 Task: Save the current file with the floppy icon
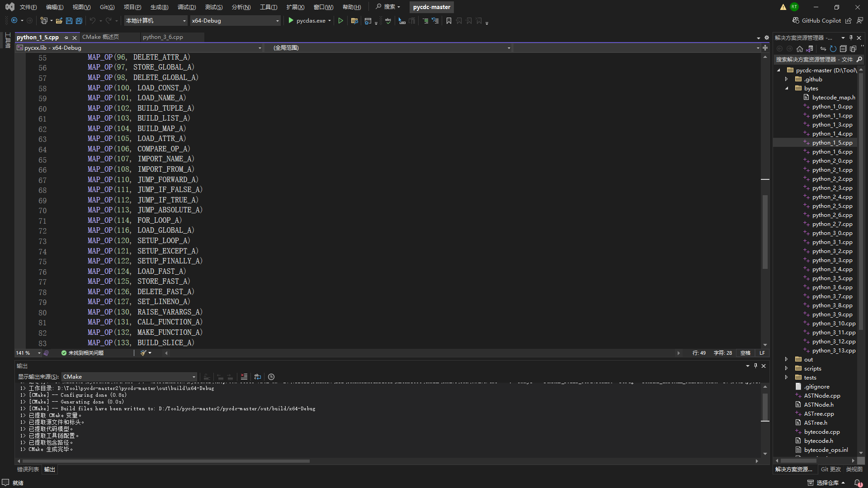coord(69,21)
